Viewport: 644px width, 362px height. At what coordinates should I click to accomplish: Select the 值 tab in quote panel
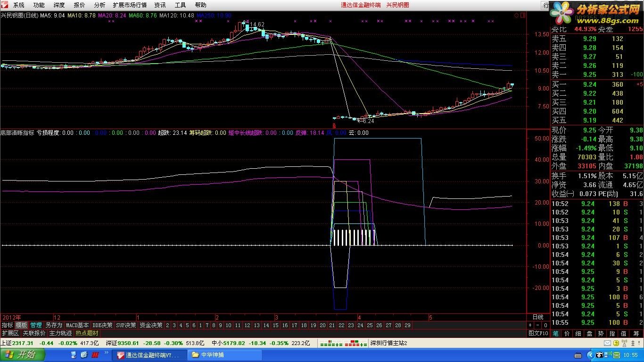click(623, 333)
